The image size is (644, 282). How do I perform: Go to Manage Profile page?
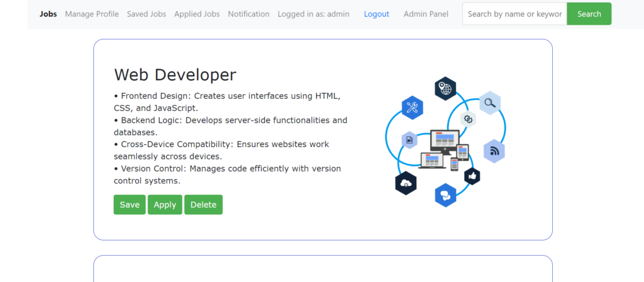click(92, 14)
